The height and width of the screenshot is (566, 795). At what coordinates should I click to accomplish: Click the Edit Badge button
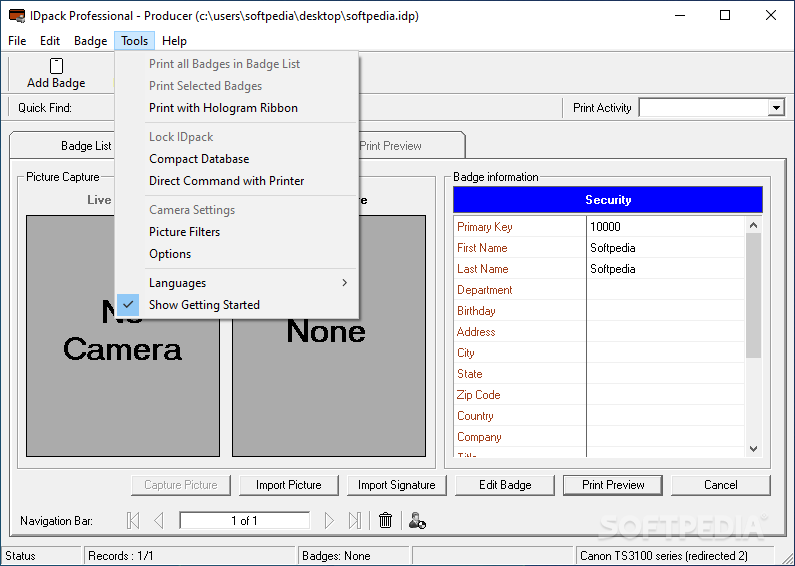pos(505,485)
